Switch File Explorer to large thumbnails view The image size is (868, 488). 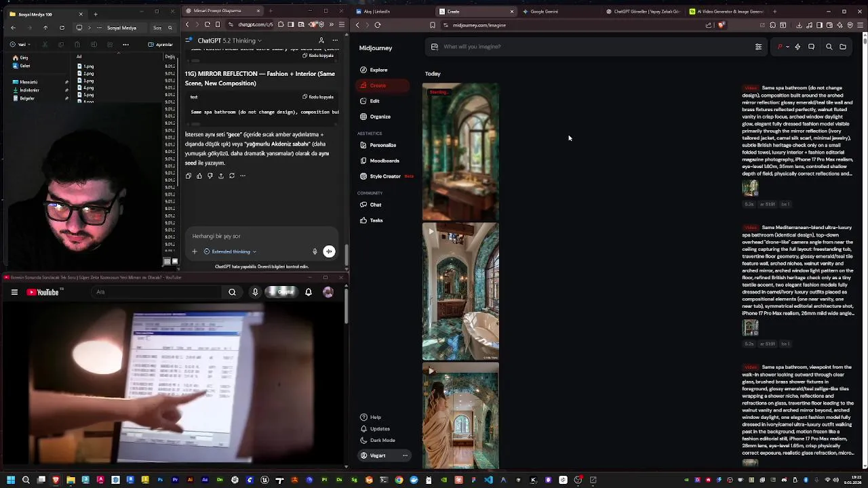pos(174,261)
